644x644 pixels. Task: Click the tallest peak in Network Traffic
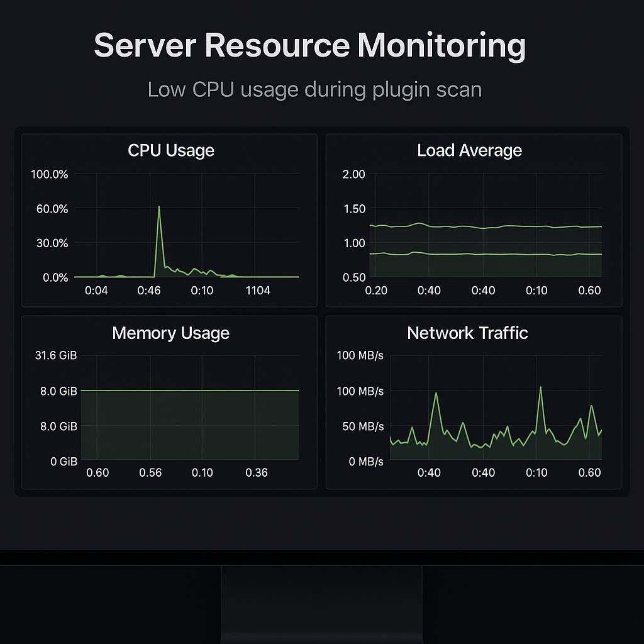(540, 388)
